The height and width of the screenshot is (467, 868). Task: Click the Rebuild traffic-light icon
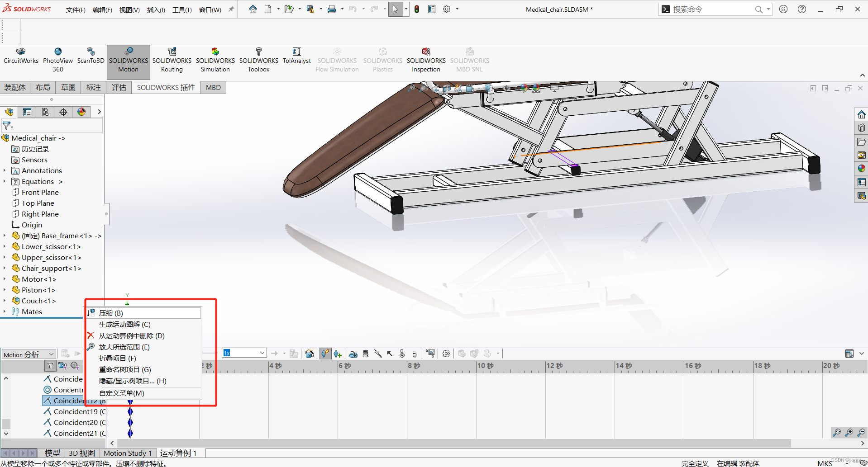pos(417,9)
